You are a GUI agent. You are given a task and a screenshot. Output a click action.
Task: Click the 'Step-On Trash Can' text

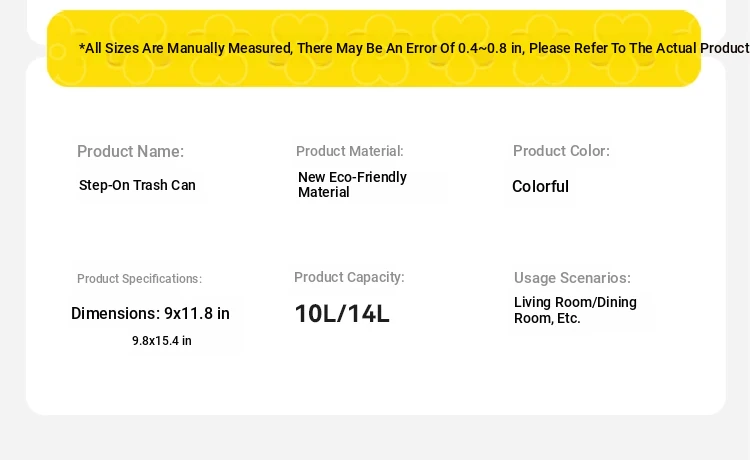coord(137,185)
